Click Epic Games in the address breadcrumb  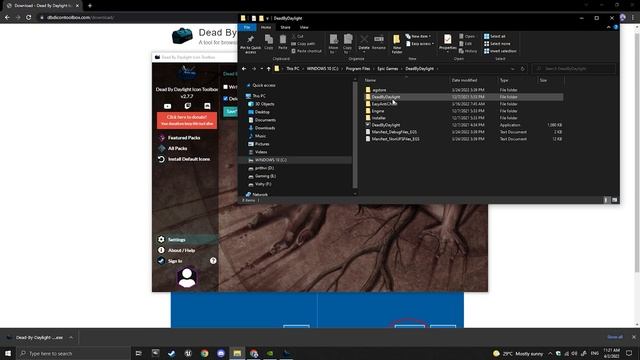pos(387,69)
